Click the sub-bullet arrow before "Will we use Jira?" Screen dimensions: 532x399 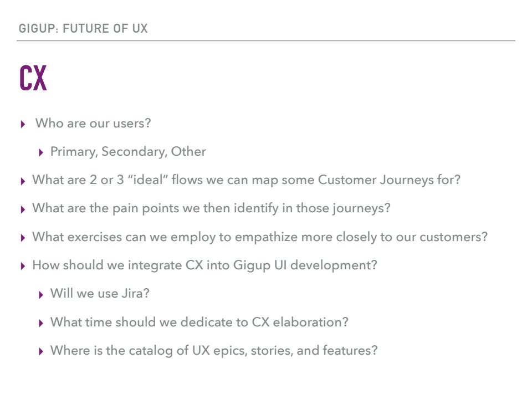(x=41, y=294)
